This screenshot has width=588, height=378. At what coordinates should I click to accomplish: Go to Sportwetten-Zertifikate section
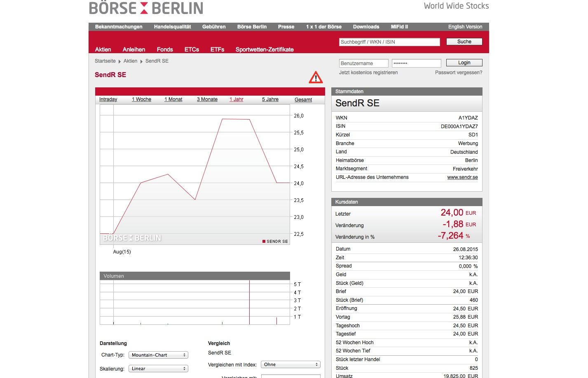[x=265, y=49]
